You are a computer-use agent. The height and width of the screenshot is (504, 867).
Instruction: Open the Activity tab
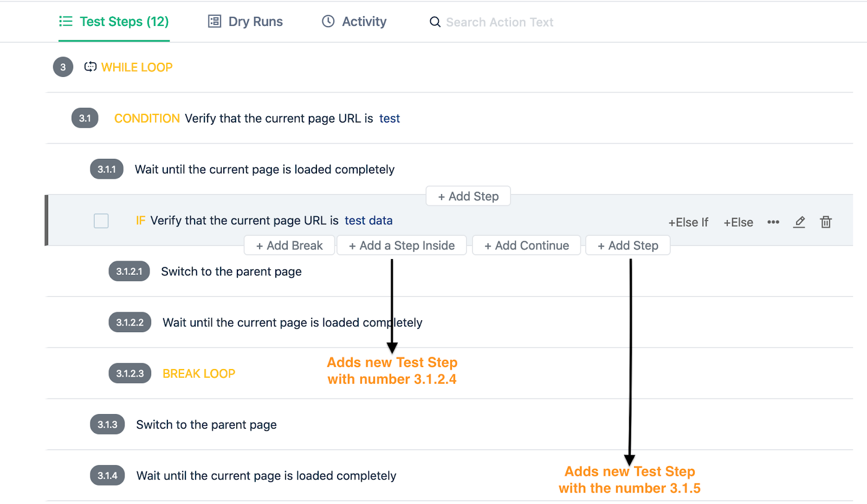coord(354,22)
